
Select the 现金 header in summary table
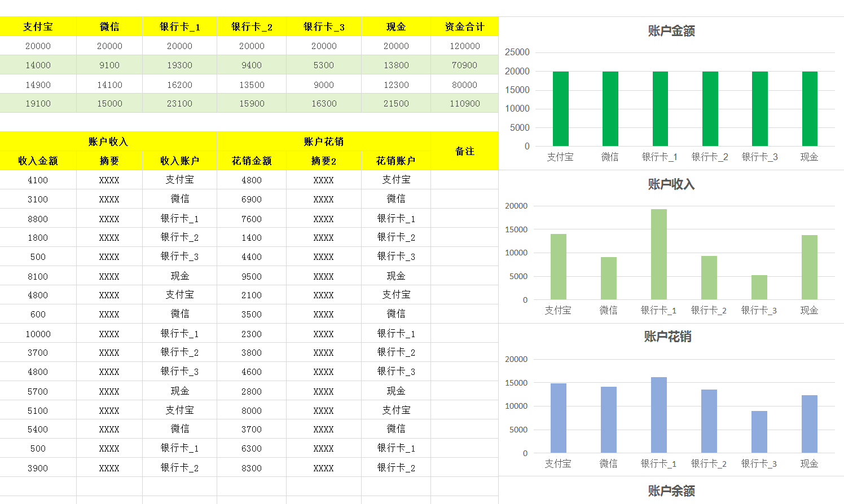click(x=396, y=26)
